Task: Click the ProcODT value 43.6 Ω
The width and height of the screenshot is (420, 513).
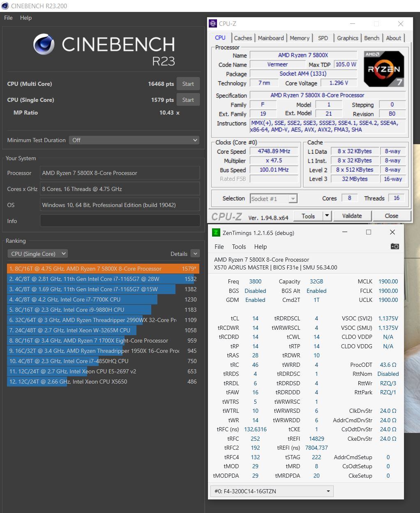Action: 388,365
